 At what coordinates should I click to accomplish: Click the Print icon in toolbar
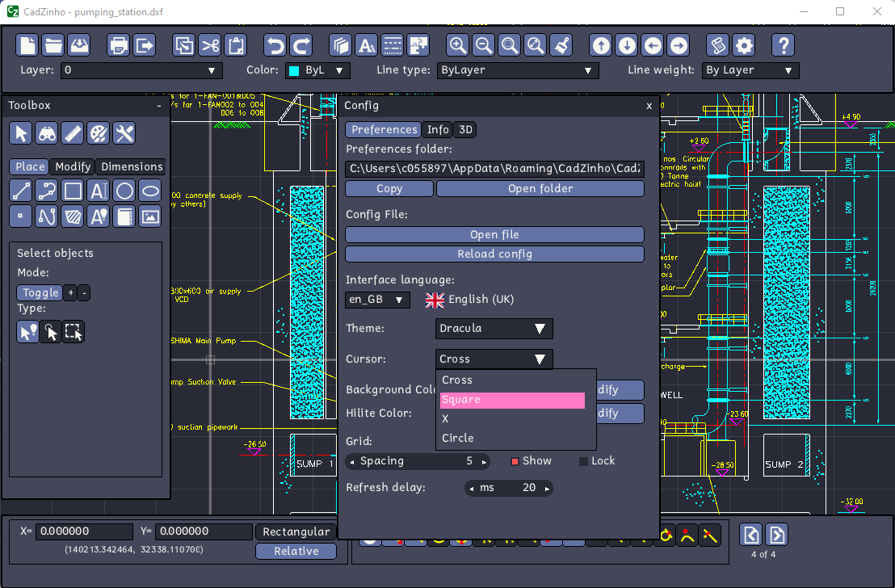click(x=119, y=45)
